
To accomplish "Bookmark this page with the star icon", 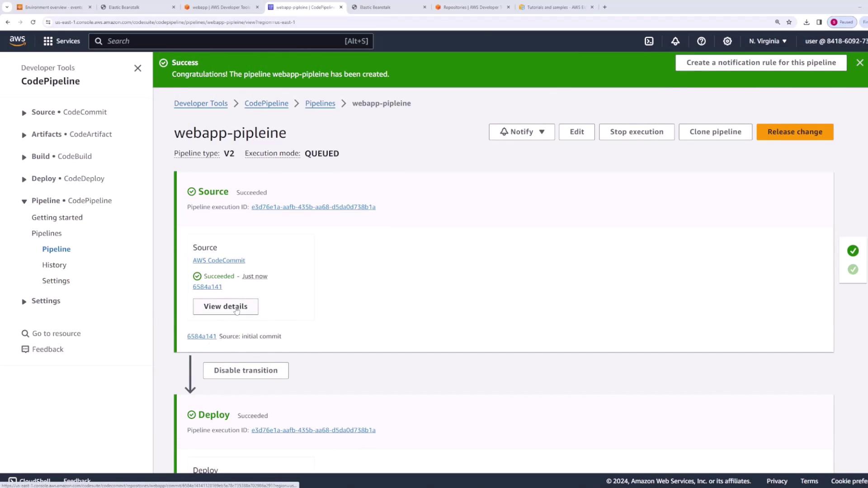I will tap(789, 22).
